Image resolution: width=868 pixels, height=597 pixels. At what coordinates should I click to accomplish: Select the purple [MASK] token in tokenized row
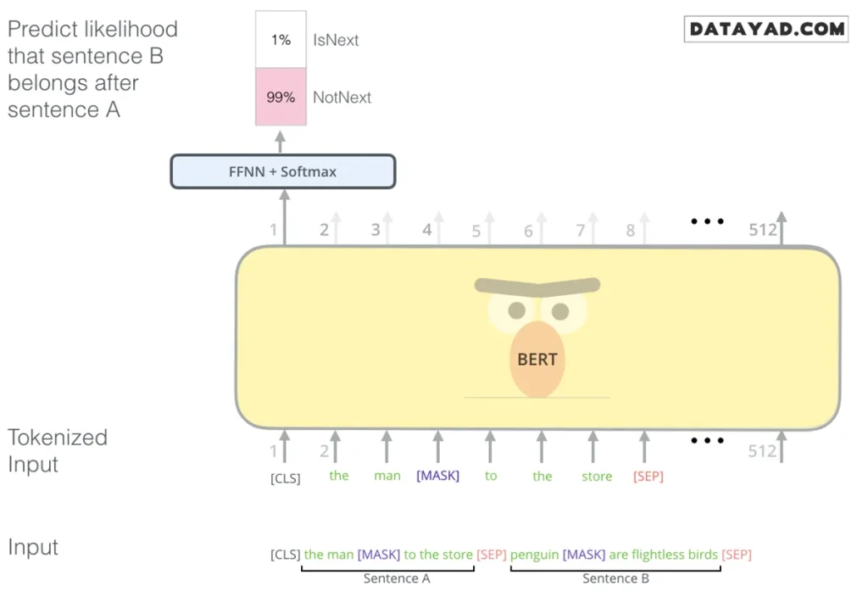coord(437,476)
